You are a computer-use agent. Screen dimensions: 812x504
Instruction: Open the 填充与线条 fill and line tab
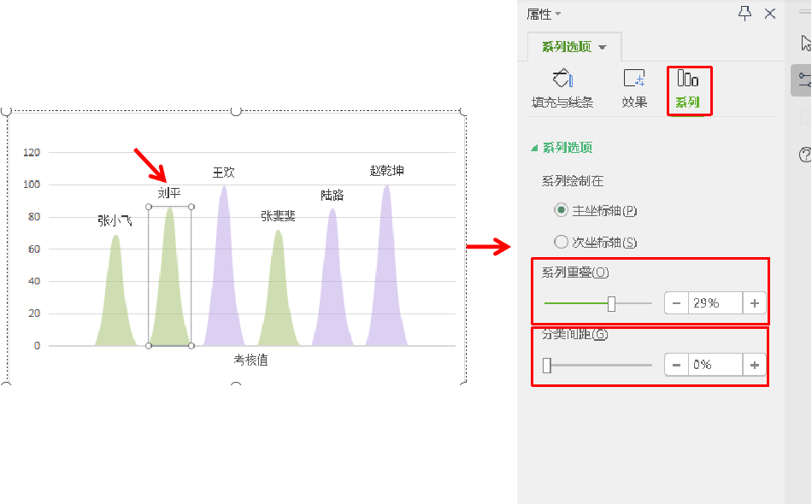point(562,89)
